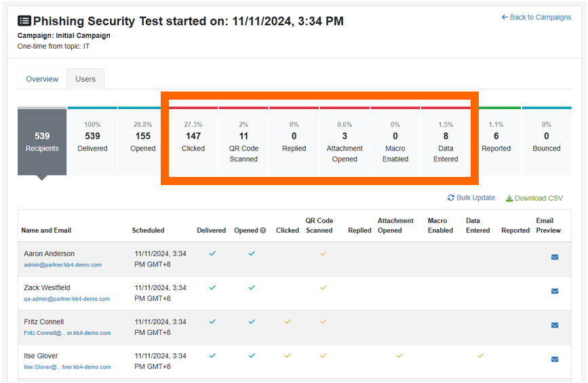Click the Delivered column header
The width and height of the screenshot is (588, 383).
(211, 230)
